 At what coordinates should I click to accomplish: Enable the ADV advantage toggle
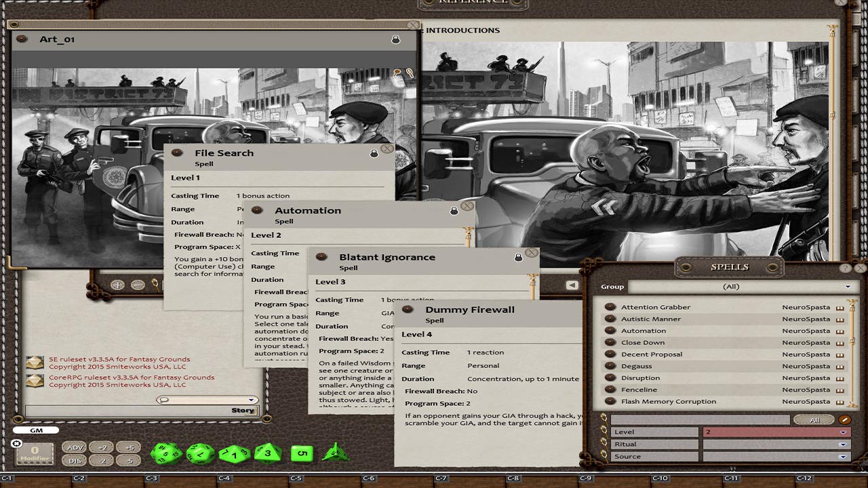75,447
